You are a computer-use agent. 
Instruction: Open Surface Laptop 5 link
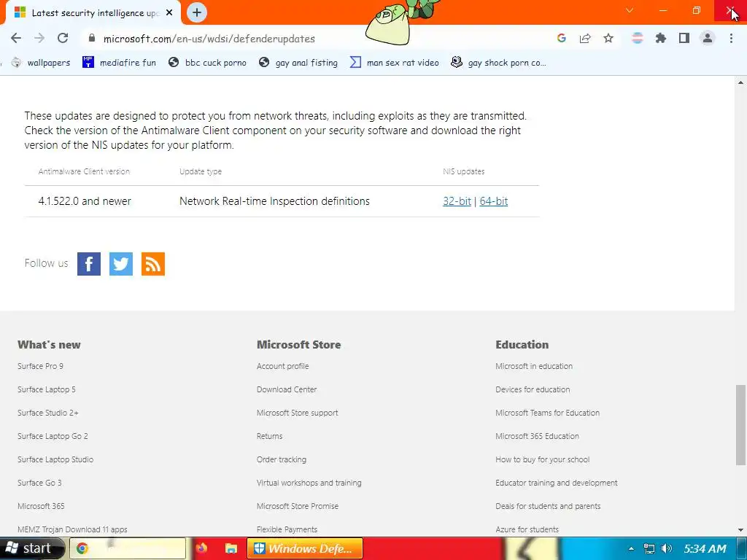pyautogui.click(x=47, y=389)
